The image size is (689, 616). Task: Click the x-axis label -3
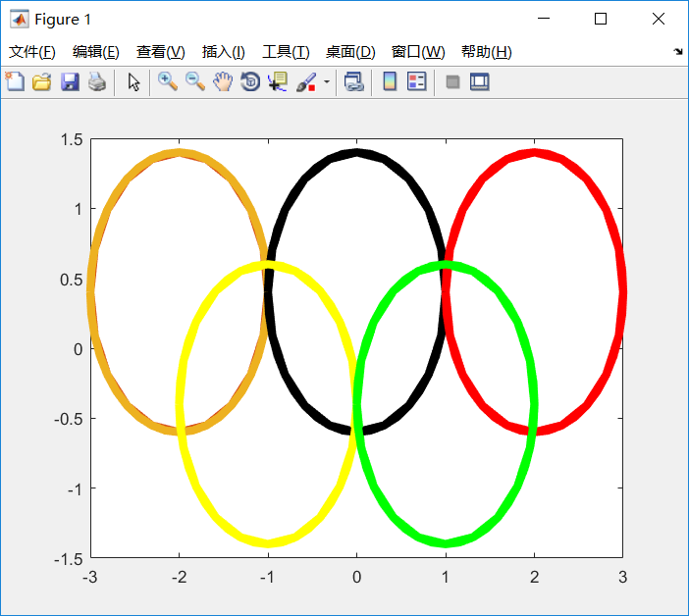click(x=89, y=577)
